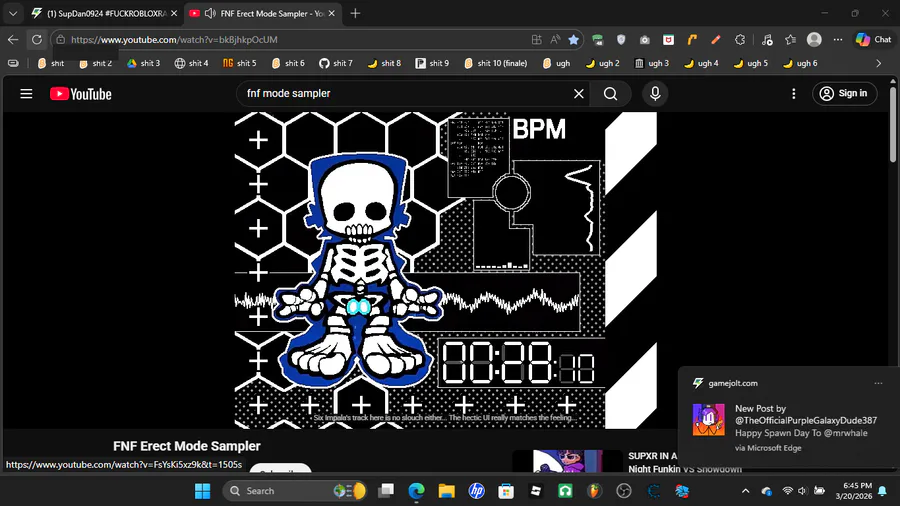This screenshot has height=506, width=900.
Task: Open the red McAfee extension icon
Action: [668, 40]
